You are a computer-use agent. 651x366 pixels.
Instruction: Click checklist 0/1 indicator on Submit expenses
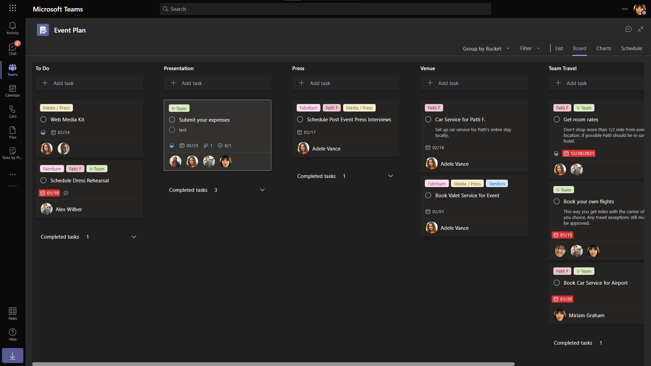point(225,146)
